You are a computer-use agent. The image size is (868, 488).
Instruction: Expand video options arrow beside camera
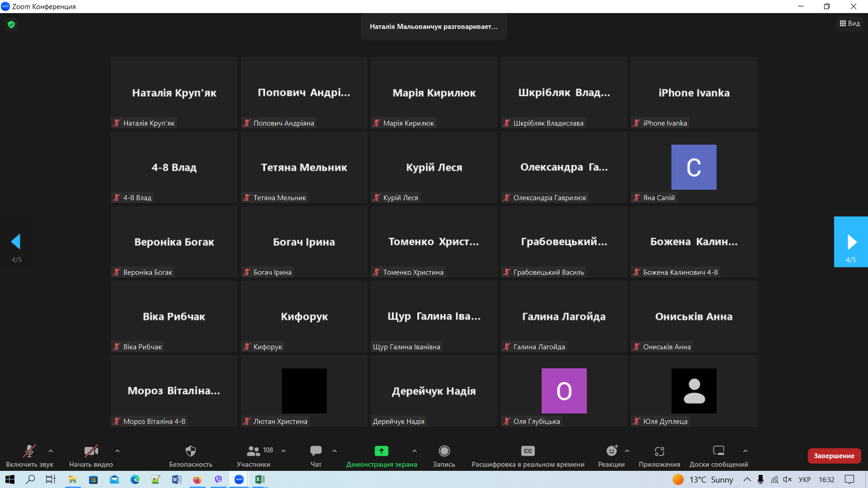pos(118,451)
